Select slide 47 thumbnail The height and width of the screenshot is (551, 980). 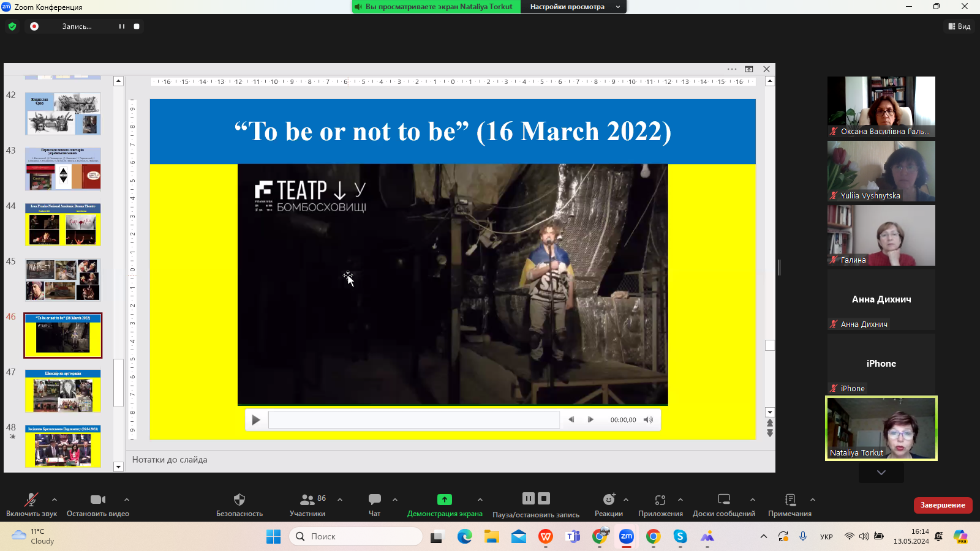(x=63, y=391)
